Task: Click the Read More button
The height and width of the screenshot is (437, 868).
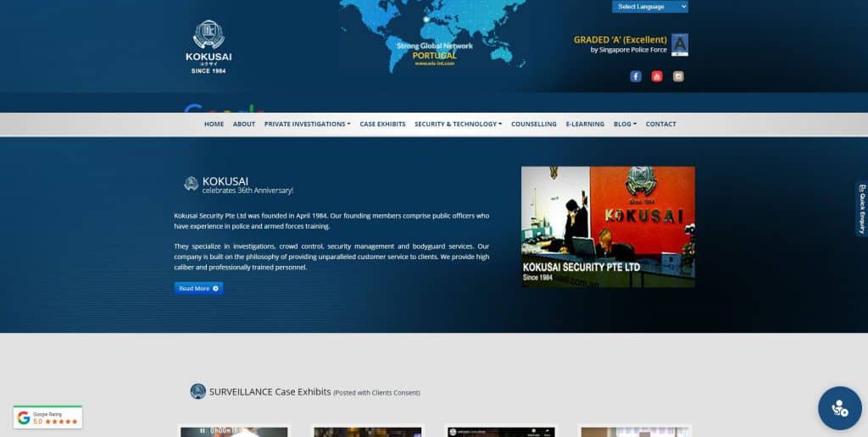Action: coord(198,288)
